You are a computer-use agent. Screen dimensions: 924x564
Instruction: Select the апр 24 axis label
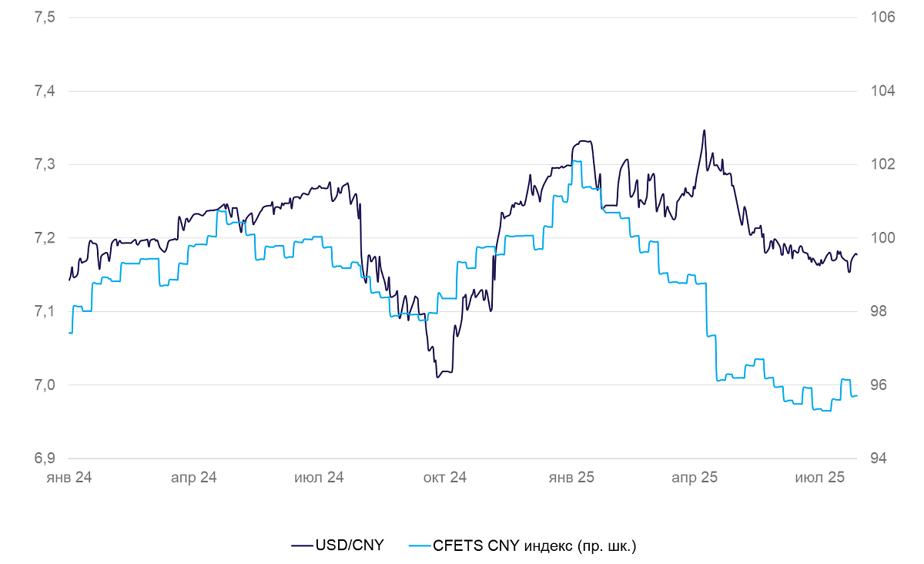click(x=193, y=478)
